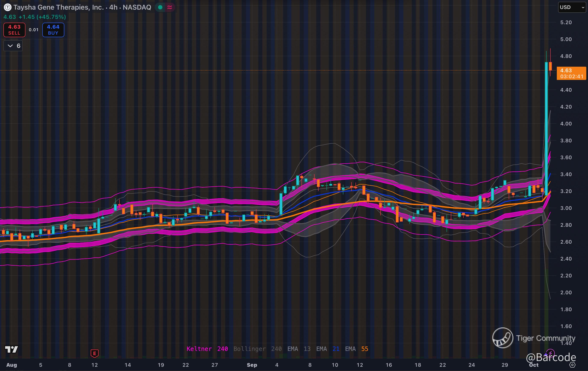Click the TradingView logo icon

(11, 349)
